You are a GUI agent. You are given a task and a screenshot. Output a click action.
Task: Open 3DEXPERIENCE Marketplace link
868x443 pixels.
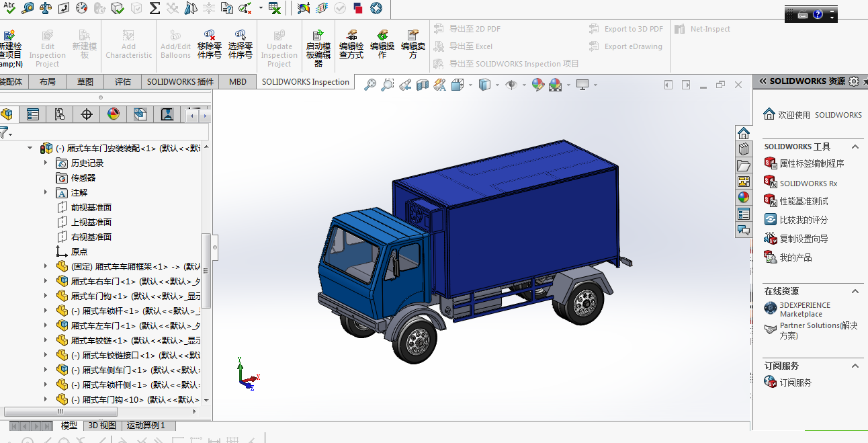(805, 309)
